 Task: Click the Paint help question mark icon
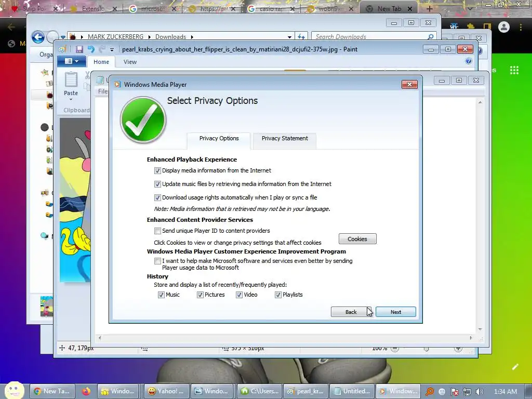pos(469,61)
